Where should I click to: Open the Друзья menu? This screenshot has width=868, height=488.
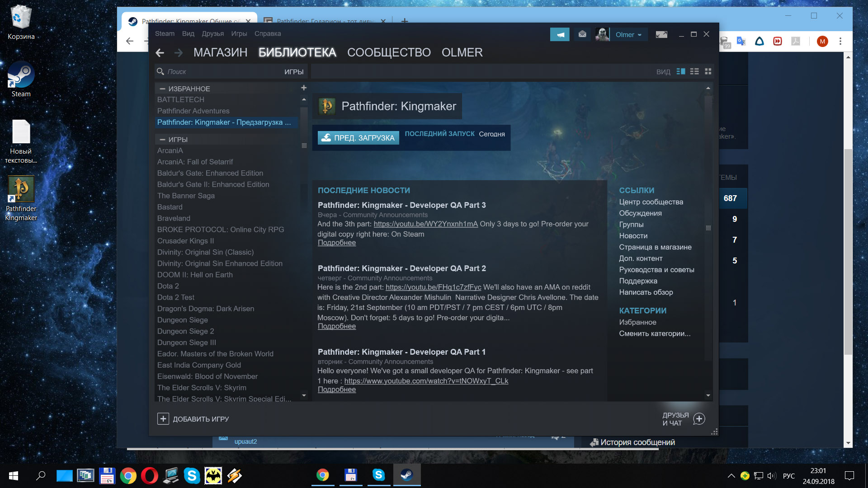pos(212,34)
